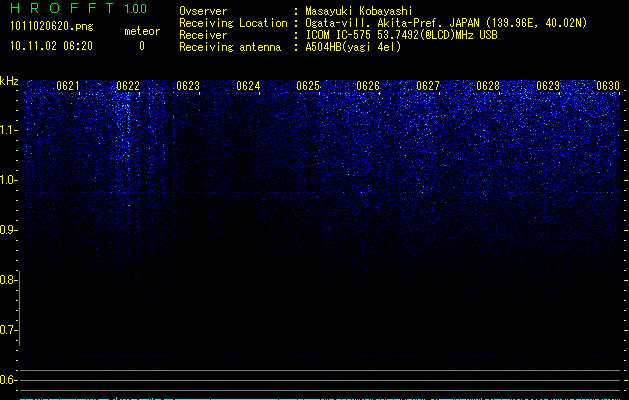This screenshot has width=629, height=400.
Task: Click observer name Masayuki Kobayashi
Action: 359,11
